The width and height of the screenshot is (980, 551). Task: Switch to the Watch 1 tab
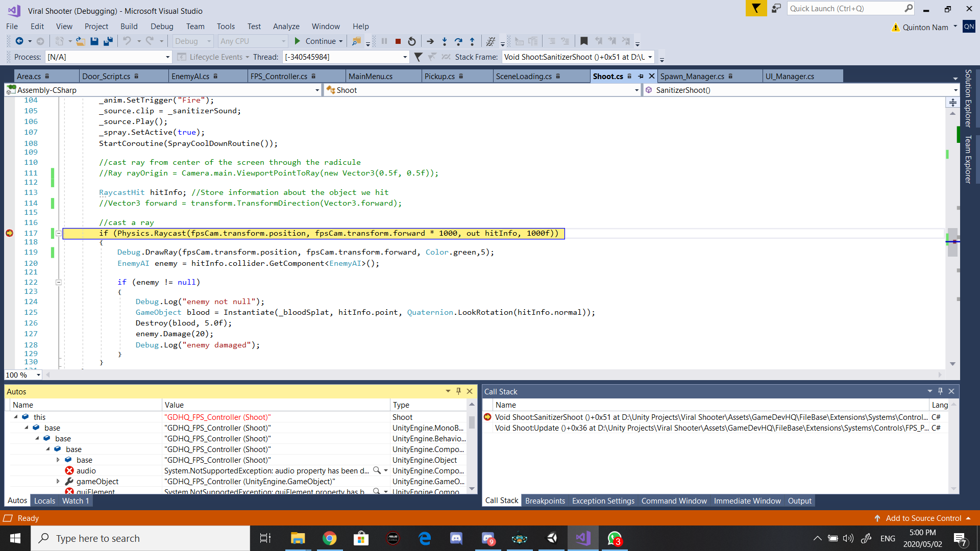pyautogui.click(x=76, y=501)
